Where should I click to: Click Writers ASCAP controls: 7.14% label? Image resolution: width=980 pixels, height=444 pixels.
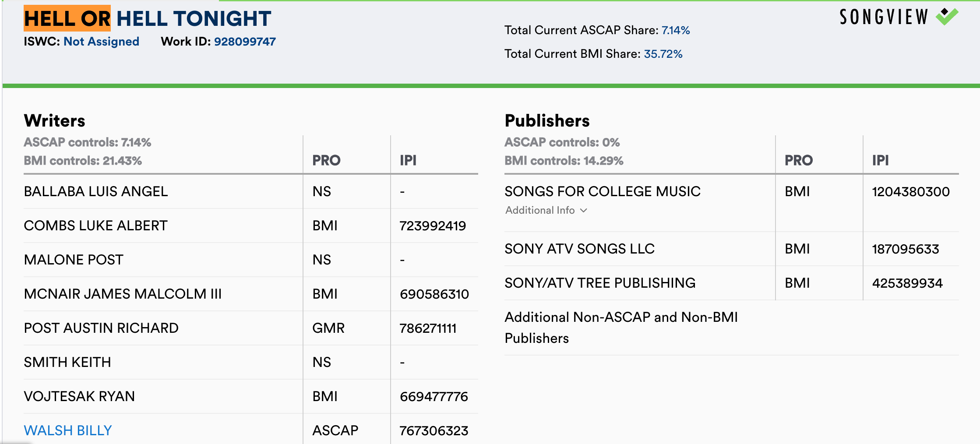(x=88, y=142)
